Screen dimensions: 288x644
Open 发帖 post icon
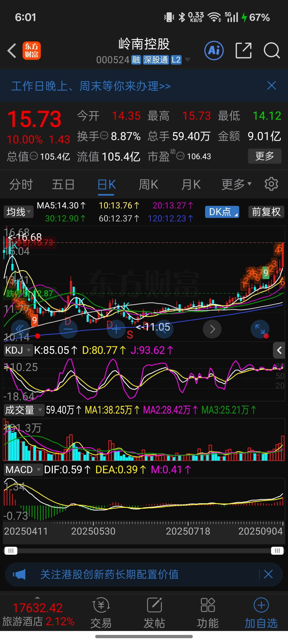click(x=154, y=613)
